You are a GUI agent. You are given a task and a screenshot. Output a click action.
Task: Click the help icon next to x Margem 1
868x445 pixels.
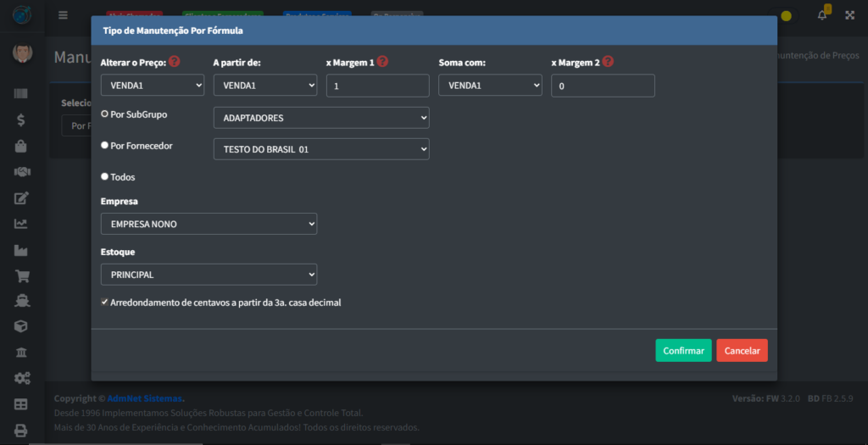[383, 62]
